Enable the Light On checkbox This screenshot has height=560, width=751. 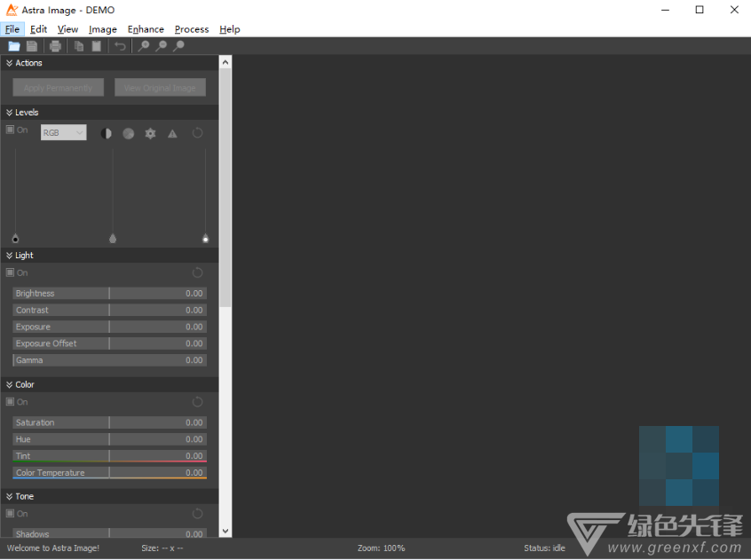pos(10,272)
